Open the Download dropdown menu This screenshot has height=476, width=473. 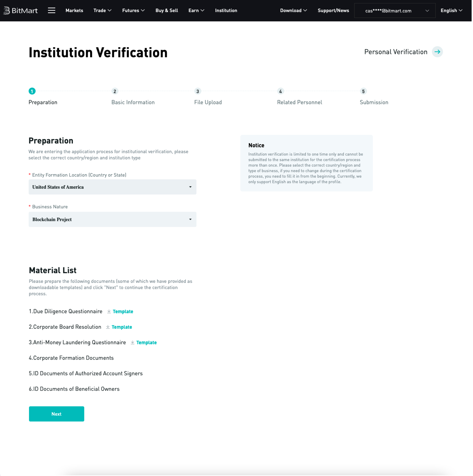(x=293, y=10)
